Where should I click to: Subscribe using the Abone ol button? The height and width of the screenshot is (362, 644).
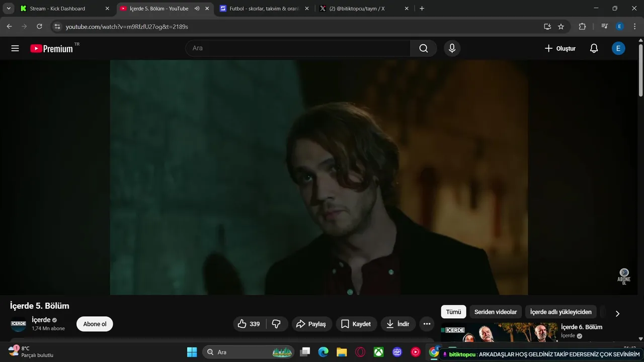pyautogui.click(x=95, y=324)
